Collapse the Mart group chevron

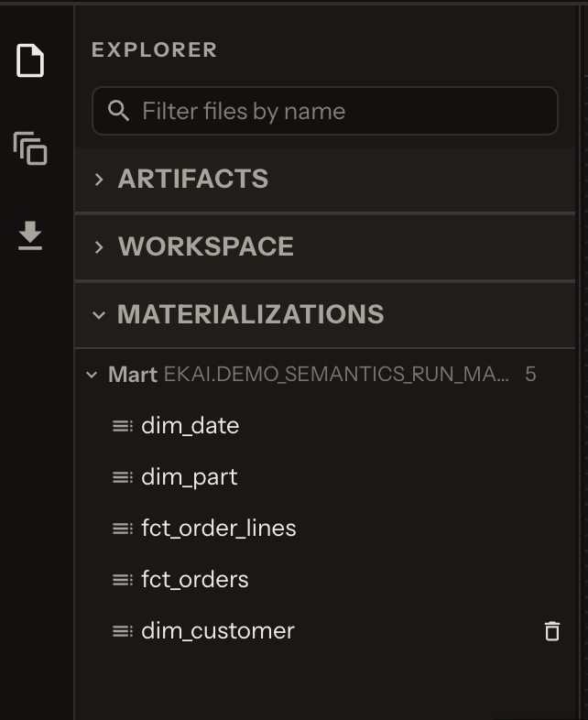[x=92, y=375]
